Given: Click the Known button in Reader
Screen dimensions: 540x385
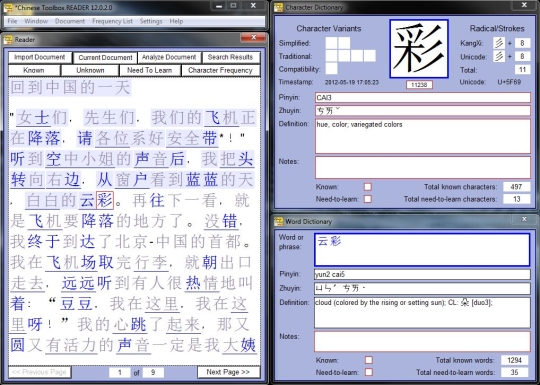Looking at the screenshot, I should tap(34, 70).
